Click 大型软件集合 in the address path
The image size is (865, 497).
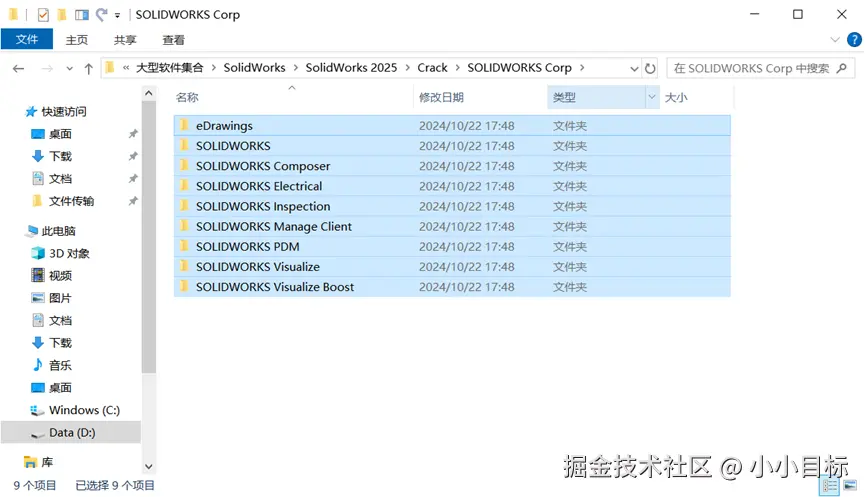tap(169, 68)
